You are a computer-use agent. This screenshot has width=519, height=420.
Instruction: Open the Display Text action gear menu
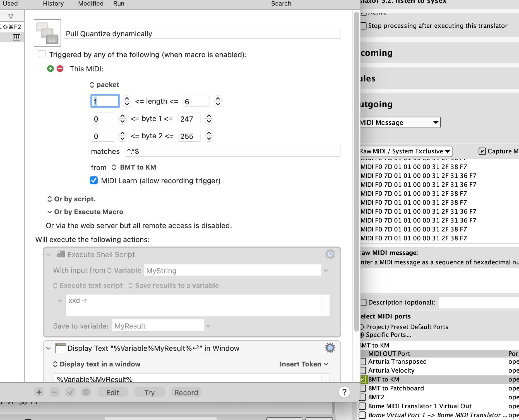[330, 348]
